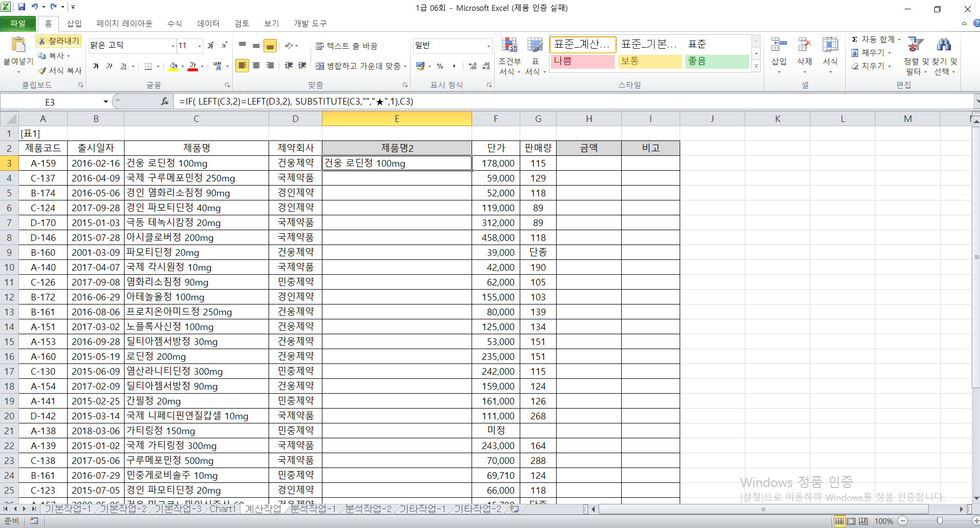Click the Sort & Filter funnel icon
The width and height of the screenshot is (980, 528).
(x=915, y=45)
